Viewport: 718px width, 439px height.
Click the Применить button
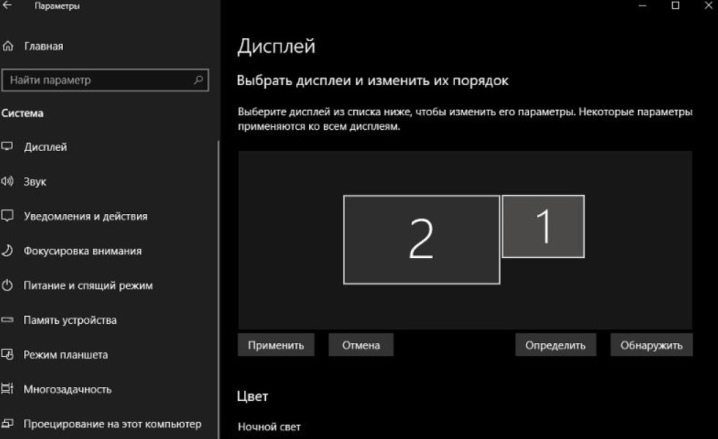click(x=276, y=345)
